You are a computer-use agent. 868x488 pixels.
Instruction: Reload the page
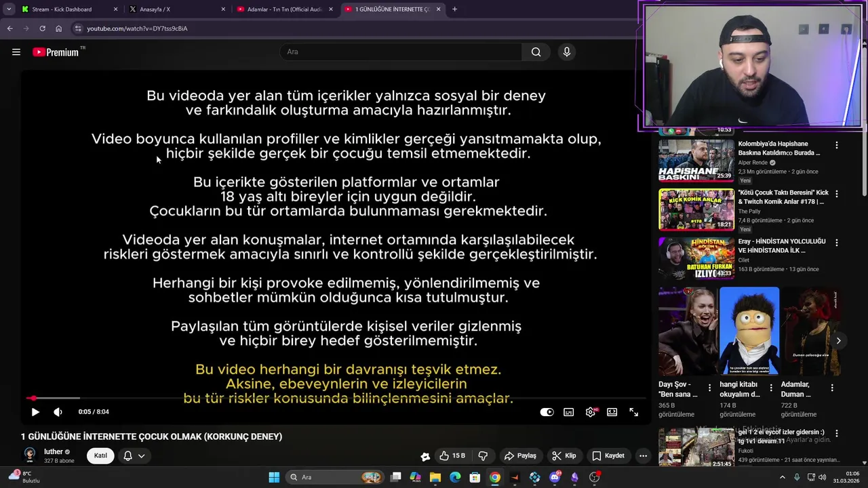pyautogui.click(x=42, y=28)
